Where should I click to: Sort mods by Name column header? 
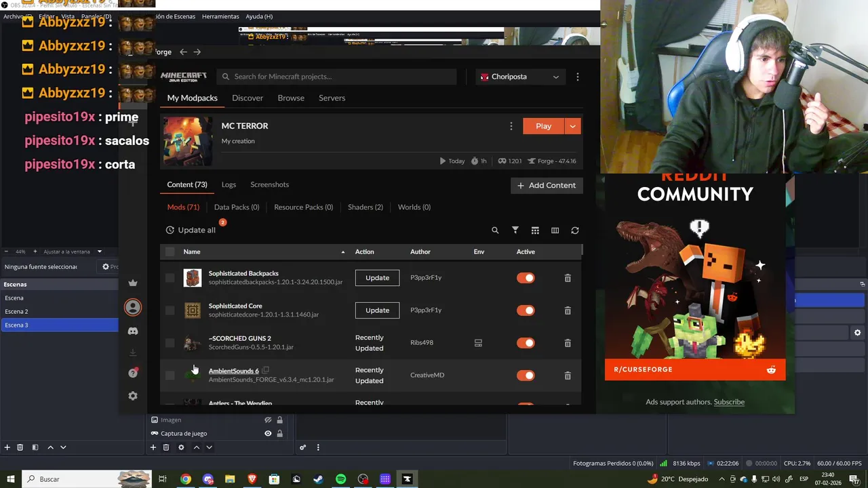point(192,251)
